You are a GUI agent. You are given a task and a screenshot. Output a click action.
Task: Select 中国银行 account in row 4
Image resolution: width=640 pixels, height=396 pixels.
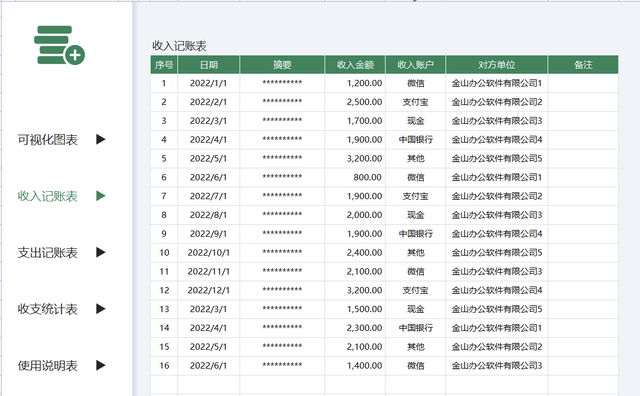(416, 140)
